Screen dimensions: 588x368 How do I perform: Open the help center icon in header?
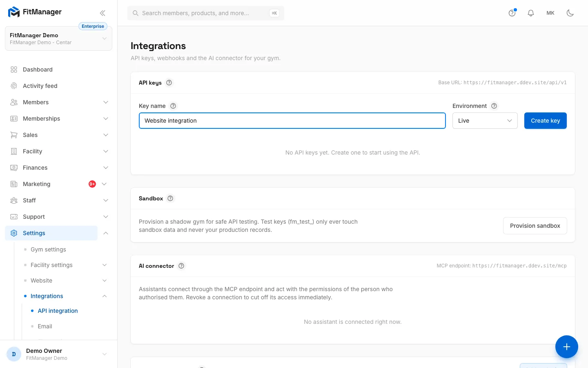pyautogui.click(x=512, y=13)
